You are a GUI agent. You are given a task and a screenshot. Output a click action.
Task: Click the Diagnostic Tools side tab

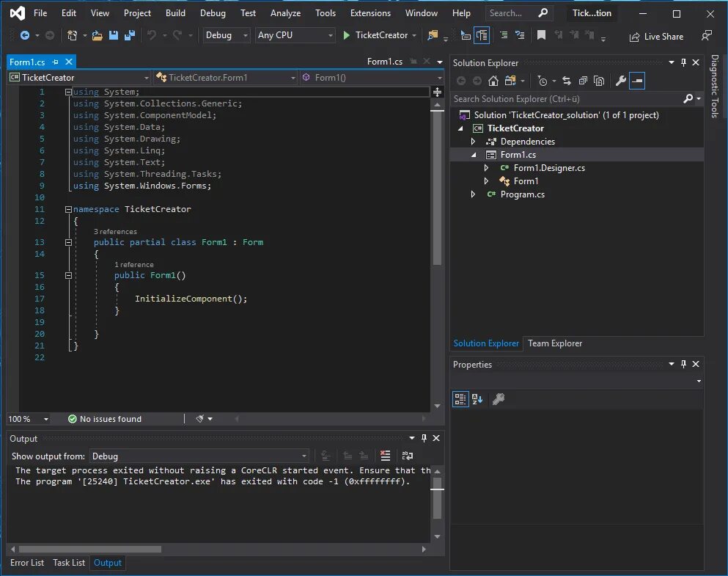(715, 87)
